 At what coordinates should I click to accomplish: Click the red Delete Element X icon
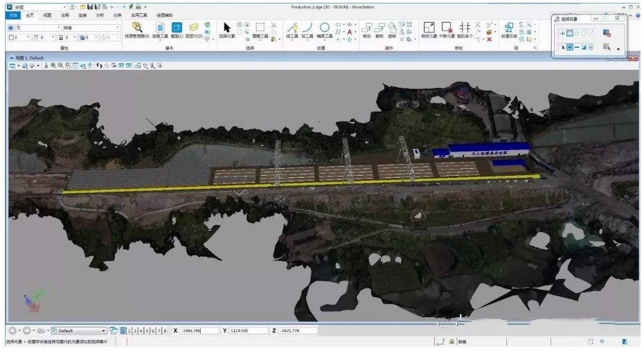pyautogui.click(x=489, y=39)
